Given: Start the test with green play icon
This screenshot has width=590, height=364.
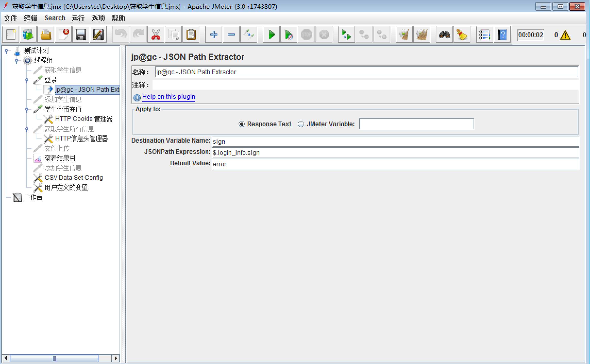Looking at the screenshot, I should [271, 34].
